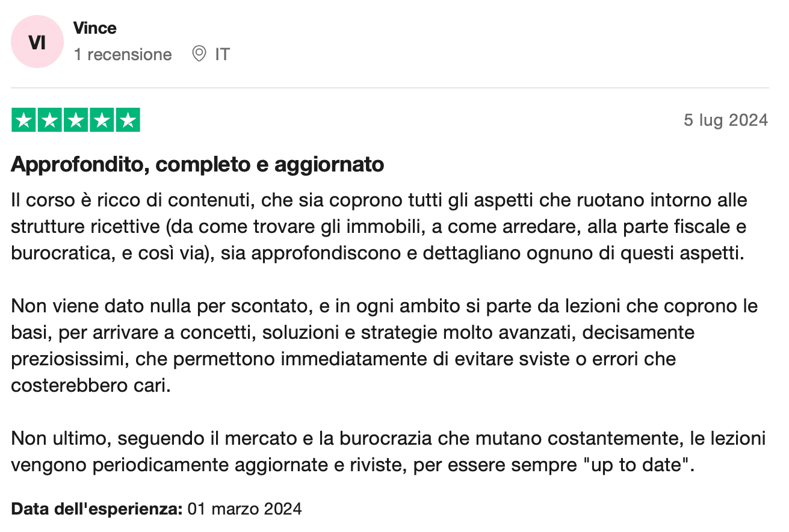
Task: Click the location pin icon
Action: click(x=199, y=54)
